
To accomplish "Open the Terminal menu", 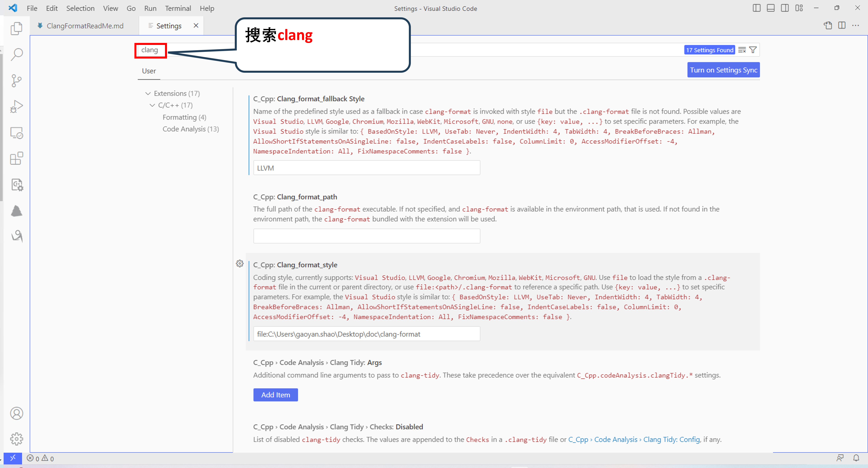I will click(178, 8).
